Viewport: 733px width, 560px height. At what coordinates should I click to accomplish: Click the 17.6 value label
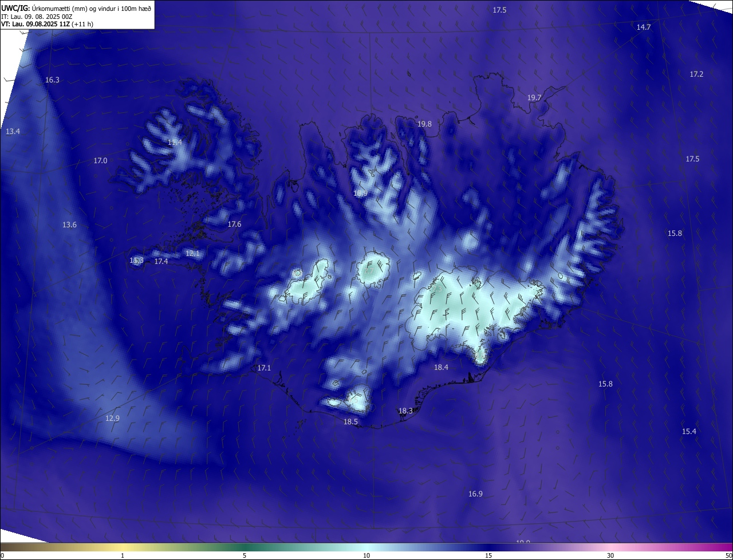234,224
